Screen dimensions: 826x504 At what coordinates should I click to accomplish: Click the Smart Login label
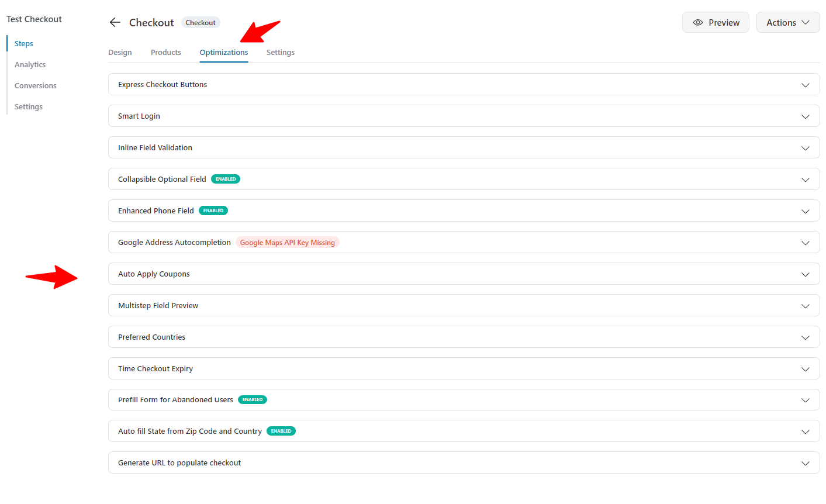coord(139,116)
